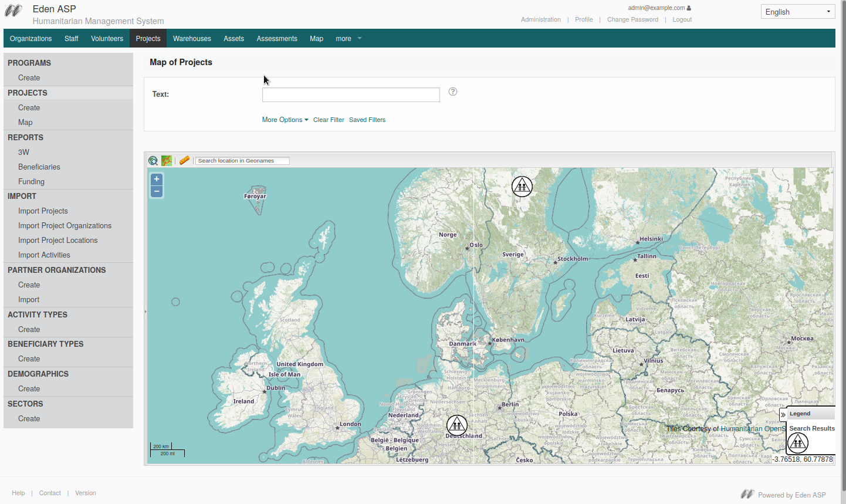This screenshot has width=846, height=504.
Task: Click the PROGRAMS sidebar heading
Action: click(x=29, y=63)
